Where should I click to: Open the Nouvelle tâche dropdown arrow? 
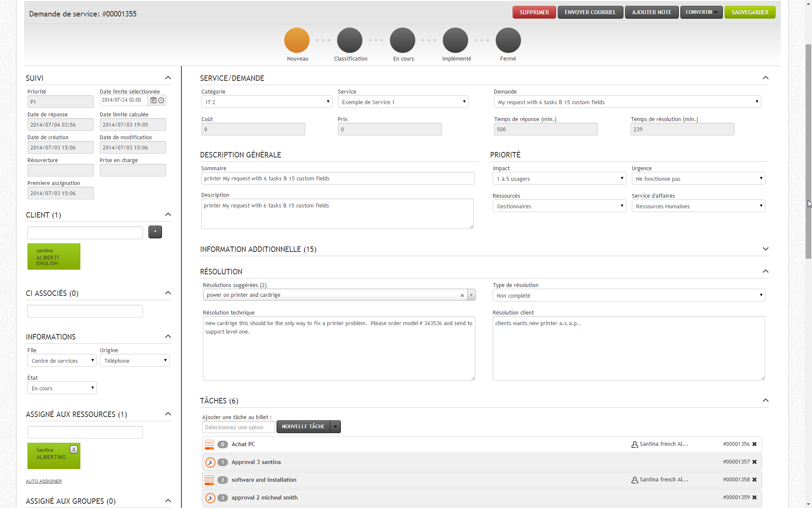tap(335, 427)
